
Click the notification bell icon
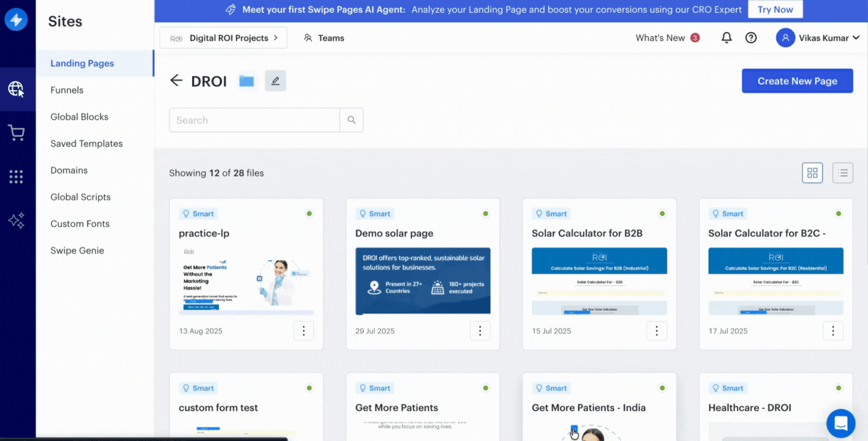click(726, 37)
